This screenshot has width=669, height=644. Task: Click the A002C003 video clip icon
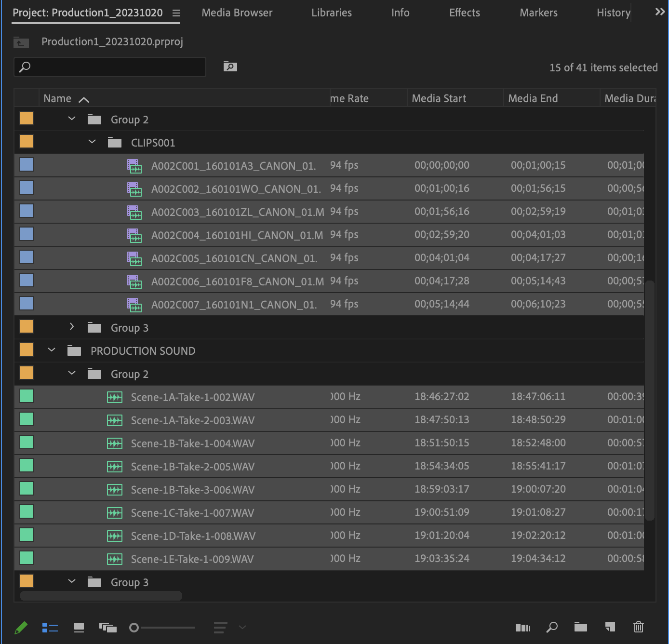(134, 212)
